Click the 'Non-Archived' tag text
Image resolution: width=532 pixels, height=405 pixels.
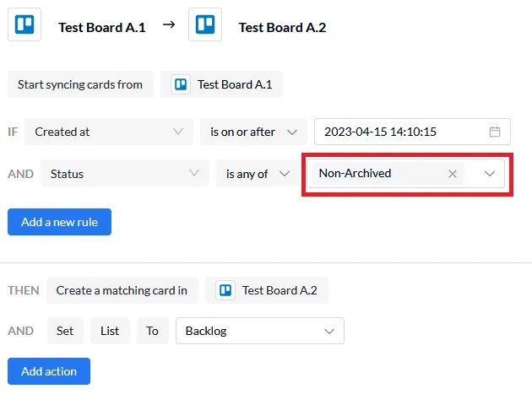pyautogui.click(x=355, y=173)
